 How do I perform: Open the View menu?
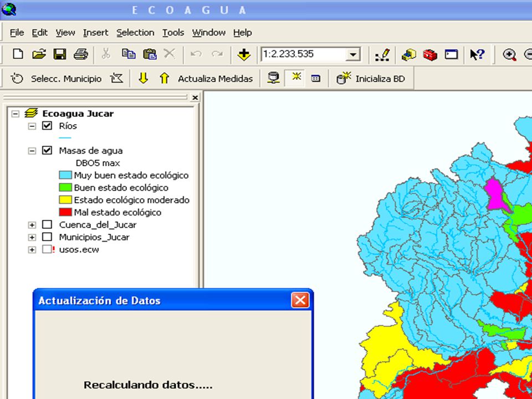(65, 33)
